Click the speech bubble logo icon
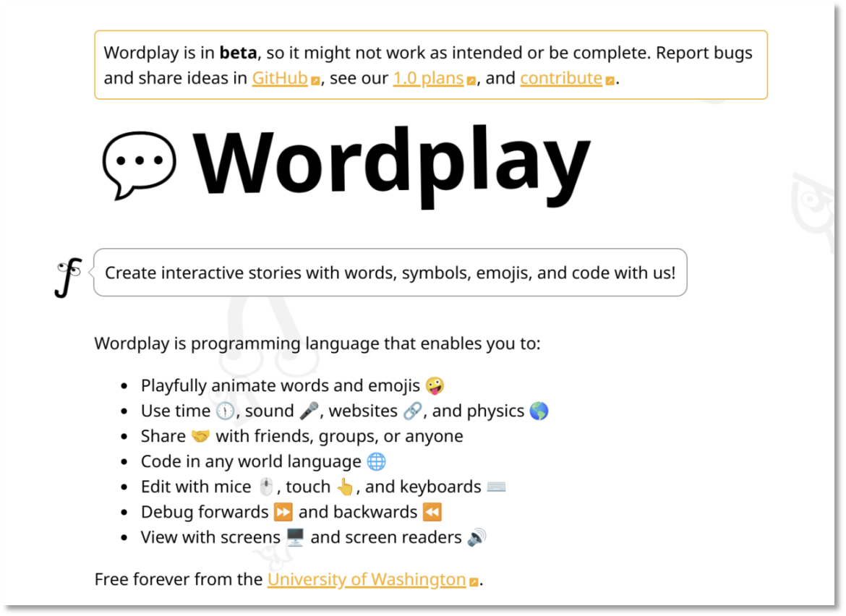846x616 pixels. pos(140,165)
